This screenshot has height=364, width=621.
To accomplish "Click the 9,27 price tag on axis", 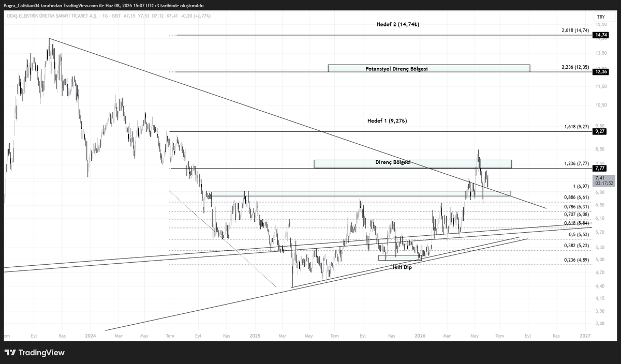I will (600, 131).
